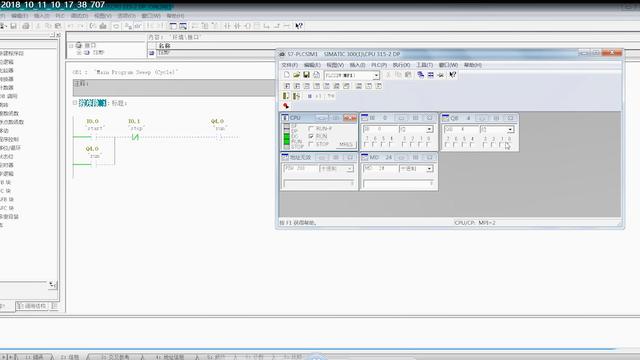
Task: Save block in LAD editor toolbar
Action: pyautogui.click(x=13, y=26)
